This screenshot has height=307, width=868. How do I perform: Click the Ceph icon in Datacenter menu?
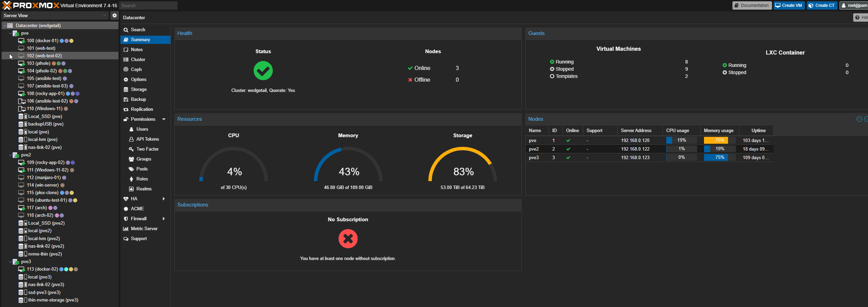tap(126, 70)
